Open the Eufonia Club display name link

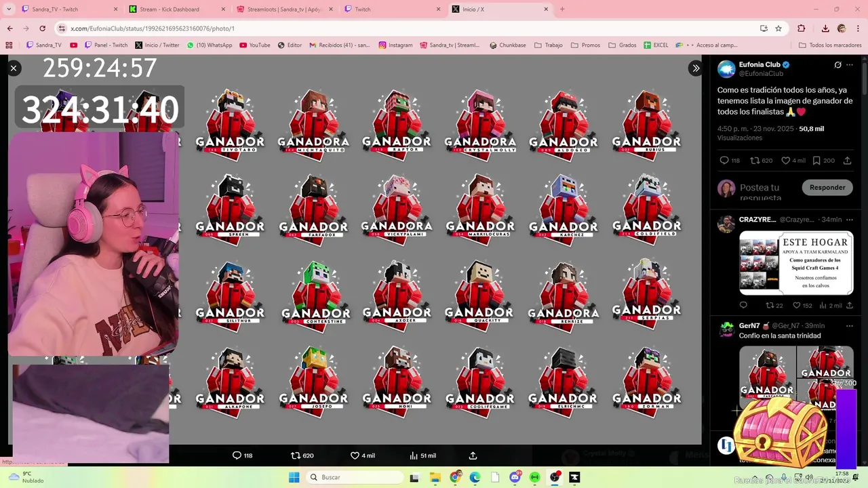[759, 64]
